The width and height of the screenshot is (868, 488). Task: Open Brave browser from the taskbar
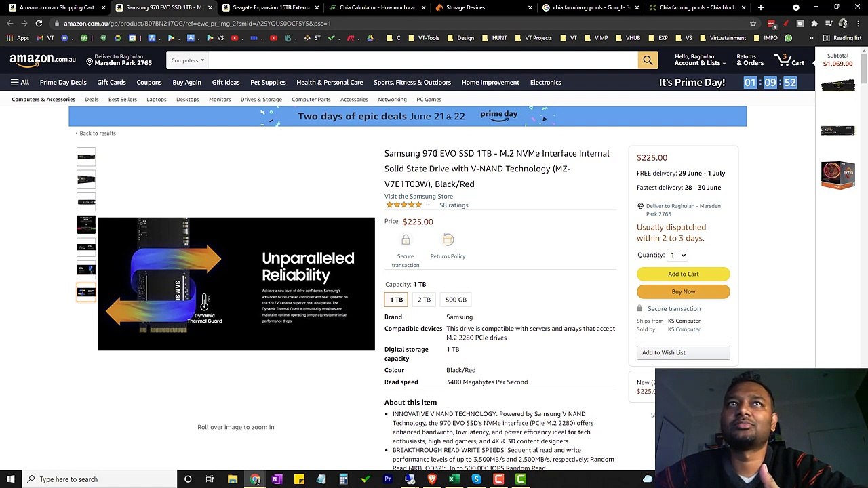[432, 479]
